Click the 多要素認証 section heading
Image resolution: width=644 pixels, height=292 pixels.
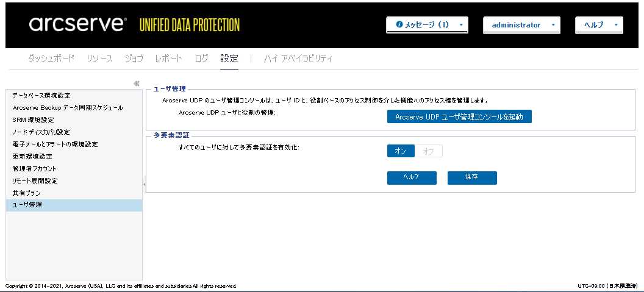click(x=171, y=135)
